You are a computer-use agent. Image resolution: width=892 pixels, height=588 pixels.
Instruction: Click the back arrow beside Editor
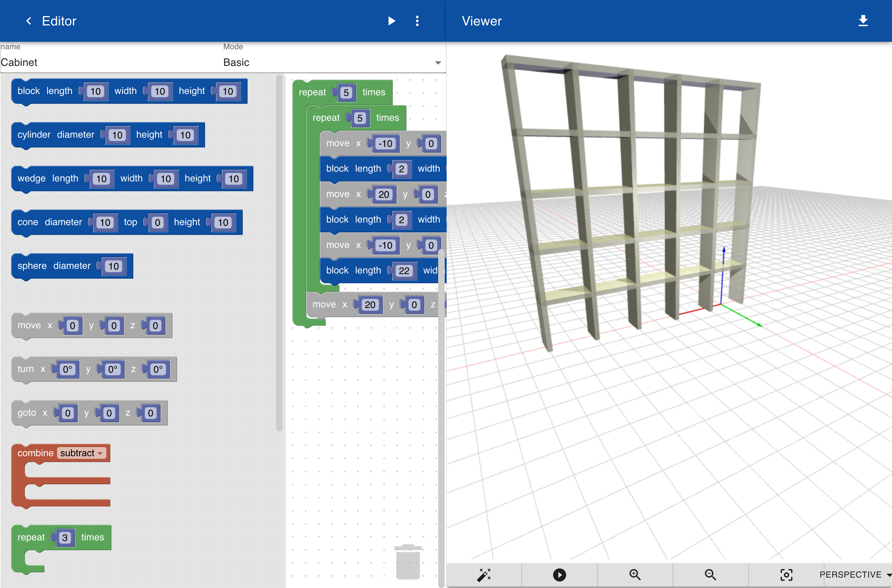click(x=28, y=21)
